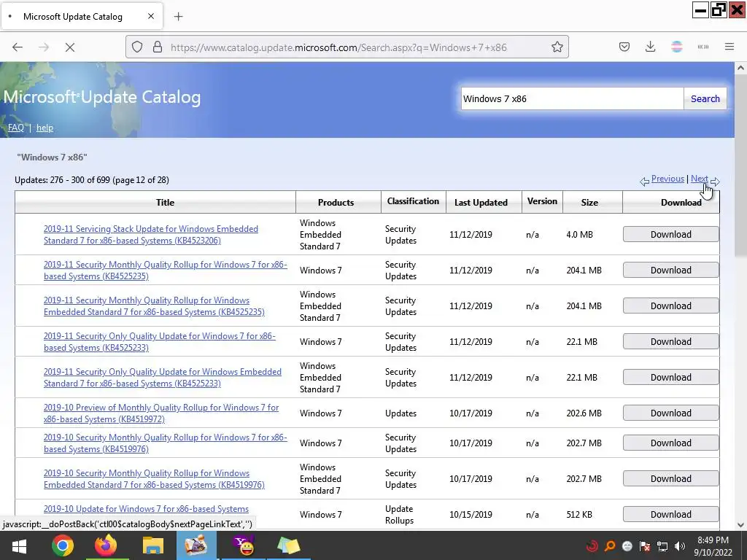Open KB4525233 Security Only Windows 7 link
Screen dimensions: 747x560
click(160, 341)
